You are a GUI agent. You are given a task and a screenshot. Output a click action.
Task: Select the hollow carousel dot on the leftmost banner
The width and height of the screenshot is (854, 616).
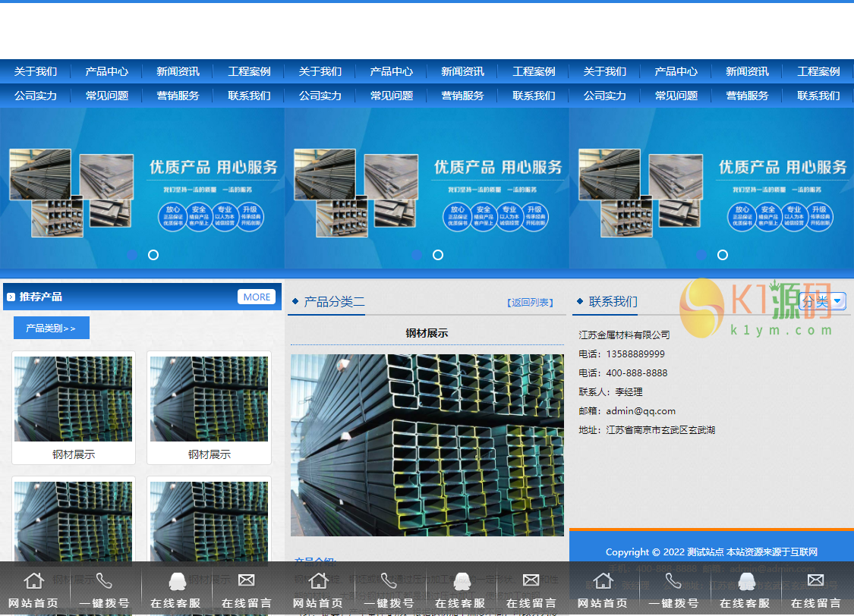tap(153, 255)
